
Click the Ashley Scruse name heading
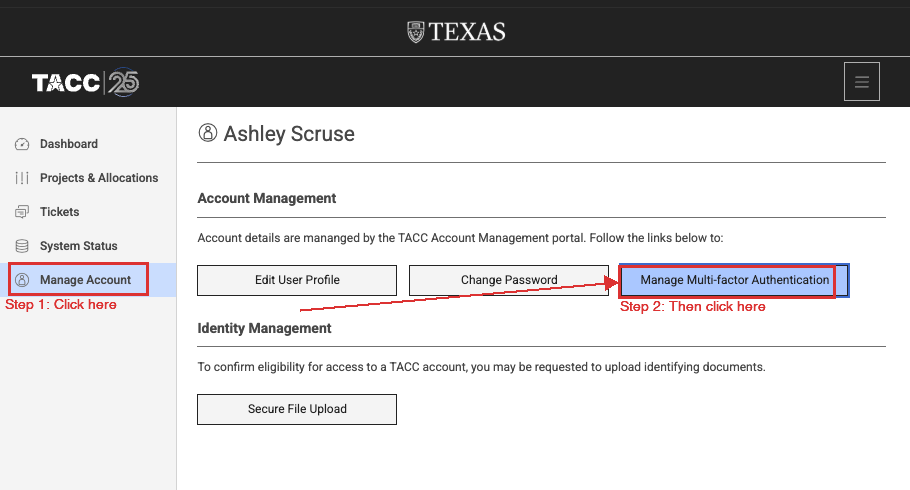click(x=289, y=134)
